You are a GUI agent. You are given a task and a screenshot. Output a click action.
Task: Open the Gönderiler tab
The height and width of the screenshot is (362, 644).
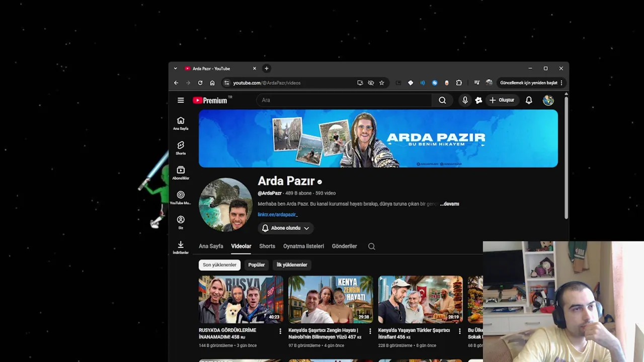coord(344,246)
